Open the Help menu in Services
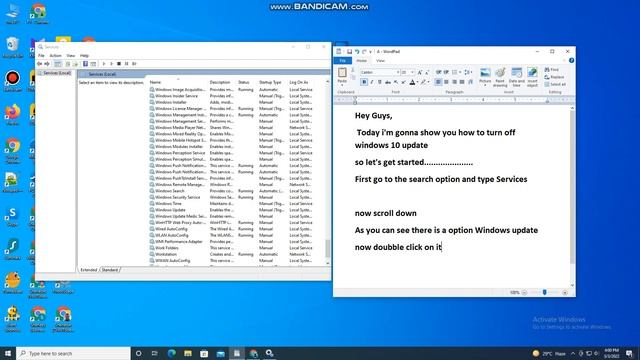Screen dimensions: 640x360 (84, 56)
